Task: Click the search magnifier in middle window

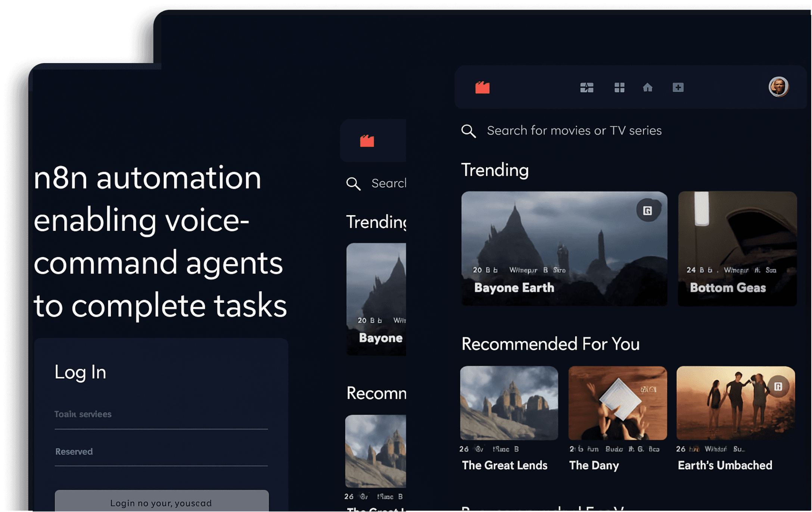Action: [353, 184]
